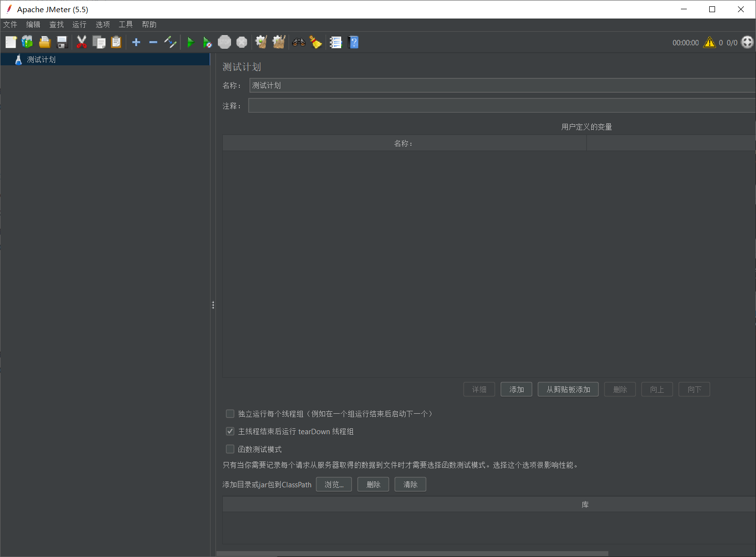Image resolution: width=756 pixels, height=557 pixels.
Task: Click the Paste clipboard icon
Action: point(116,42)
